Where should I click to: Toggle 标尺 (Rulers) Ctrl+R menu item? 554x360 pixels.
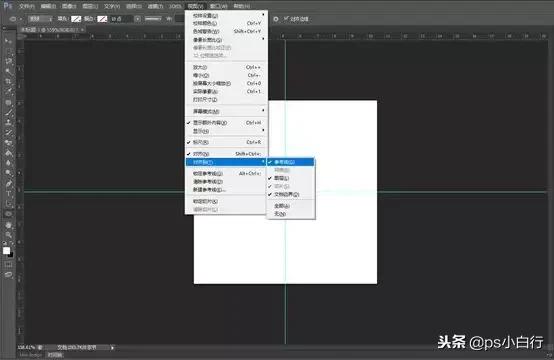(x=226, y=142)
